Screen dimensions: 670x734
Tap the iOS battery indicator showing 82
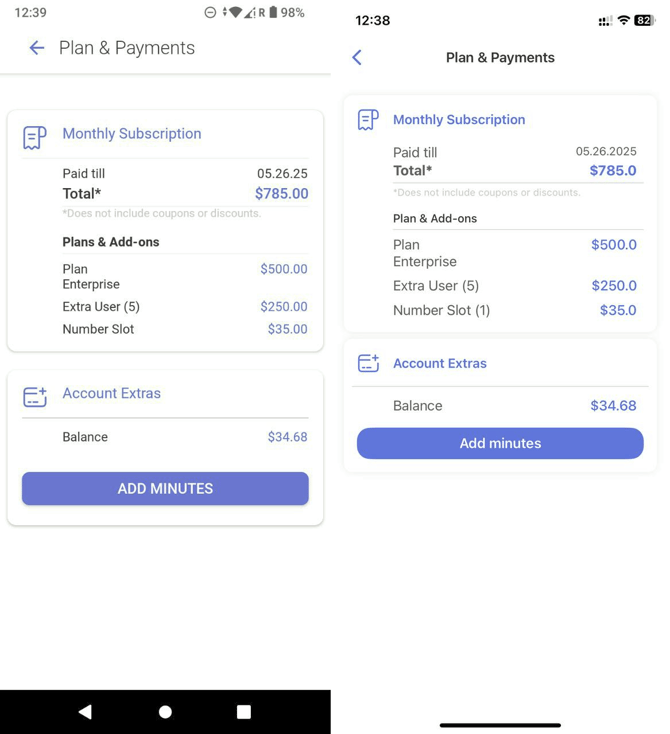pyautogui.click(x=644, y=21)
